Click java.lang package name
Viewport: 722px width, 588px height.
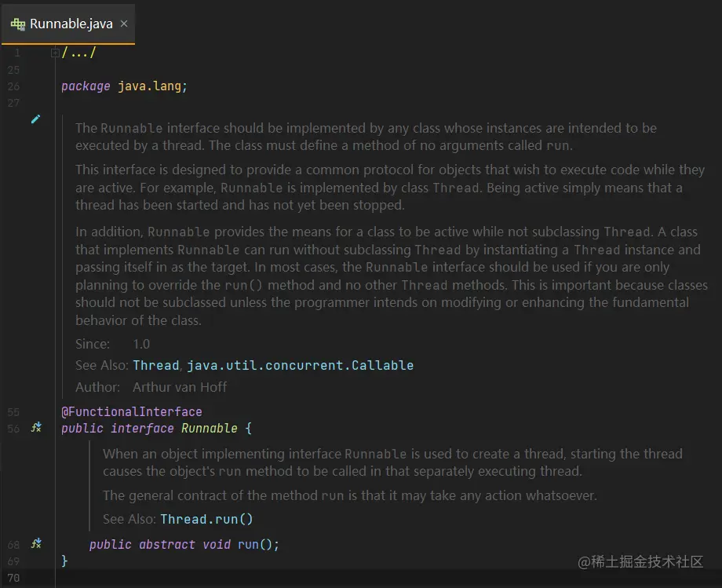click(x=149, y=86)
